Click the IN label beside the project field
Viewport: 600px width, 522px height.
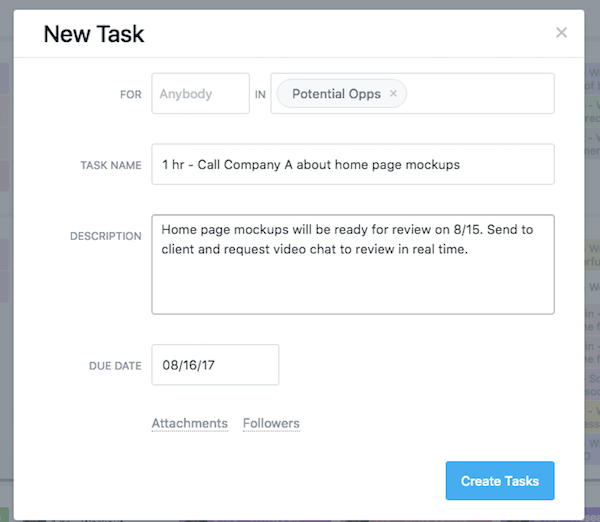click(260, 95)
